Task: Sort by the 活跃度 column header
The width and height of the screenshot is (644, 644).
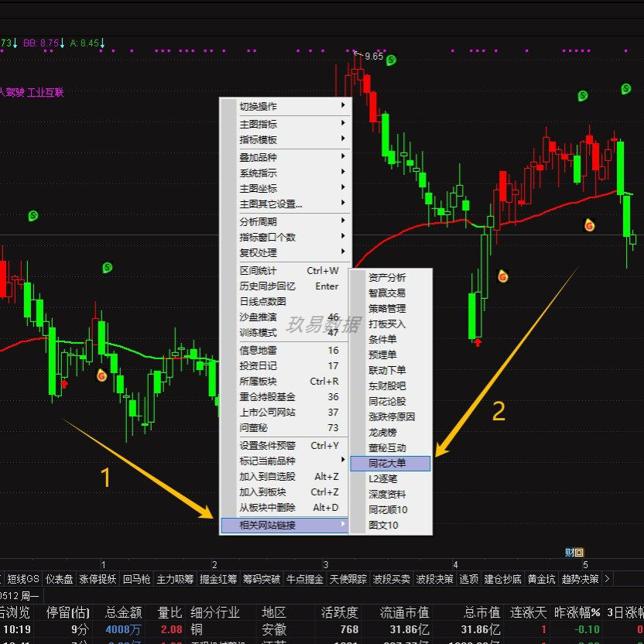Action: pos(339,612)
